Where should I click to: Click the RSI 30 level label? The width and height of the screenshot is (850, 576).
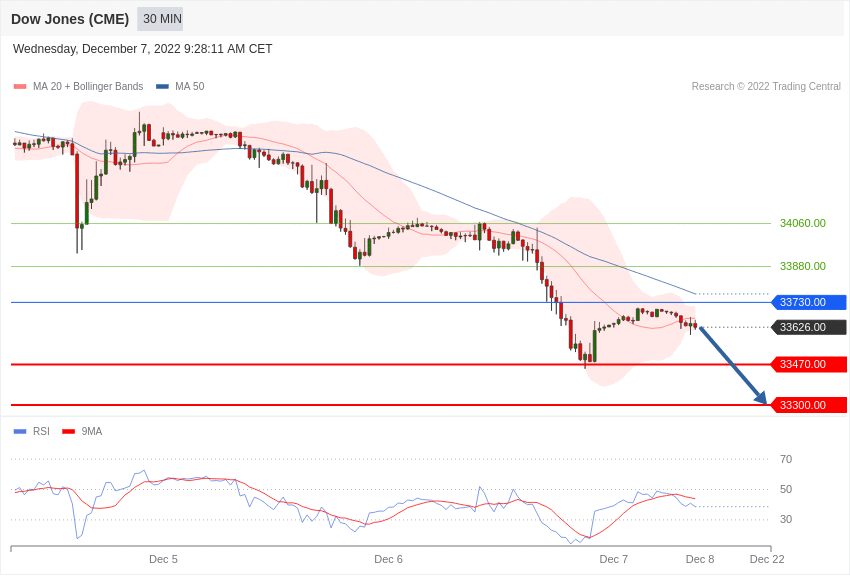point(785,519)
